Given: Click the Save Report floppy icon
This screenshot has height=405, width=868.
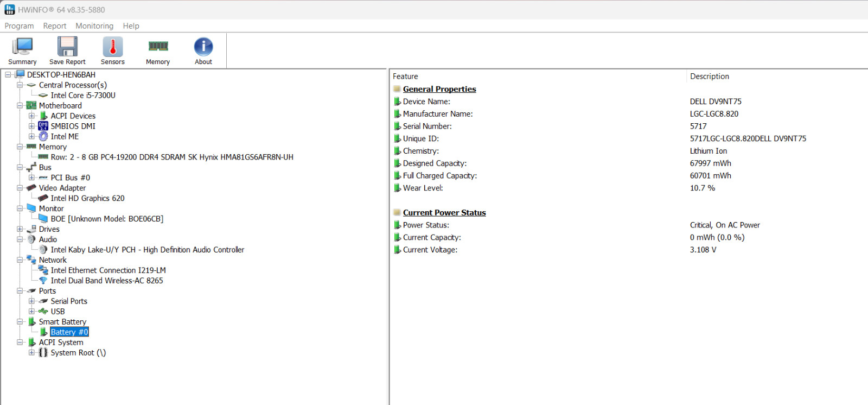Looking at the screenshot, I should [67, 47].
